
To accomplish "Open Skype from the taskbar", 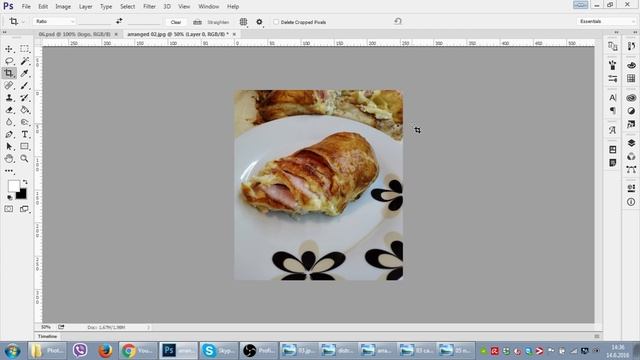I will [x=218, y=351].
